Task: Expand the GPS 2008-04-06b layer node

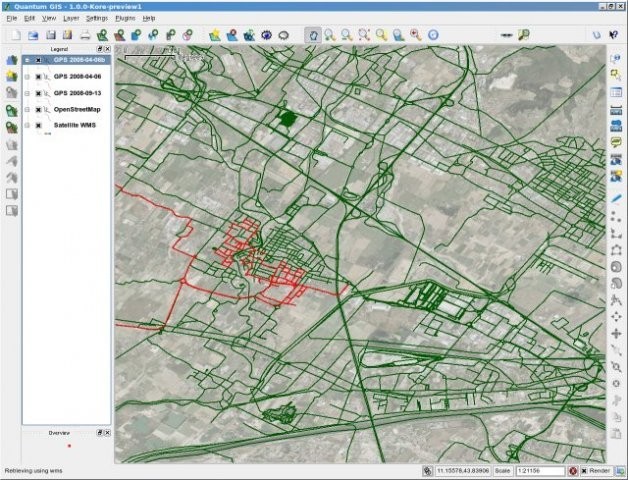Action: coord(27,60)
